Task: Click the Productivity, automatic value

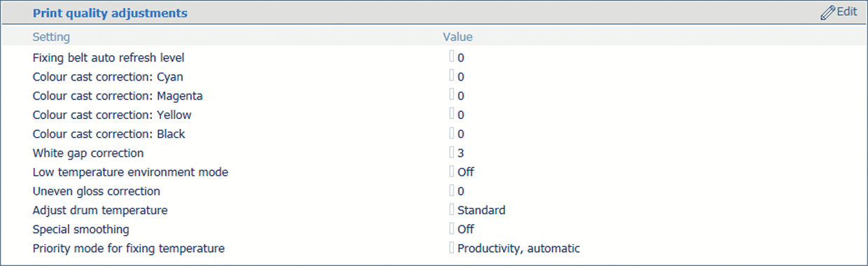Action: [x=518, y=248]
